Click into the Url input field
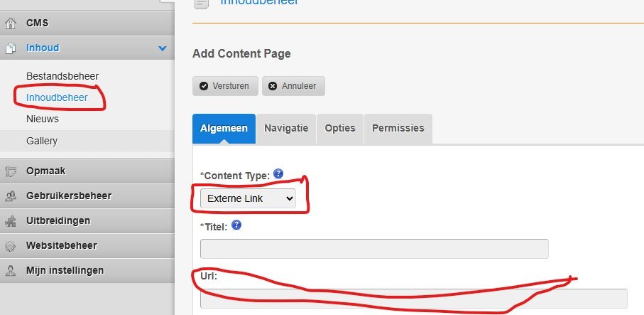Image resolution: width=644 pixels, height=315 pixels. pyautogui.click(x=413, y=299)
